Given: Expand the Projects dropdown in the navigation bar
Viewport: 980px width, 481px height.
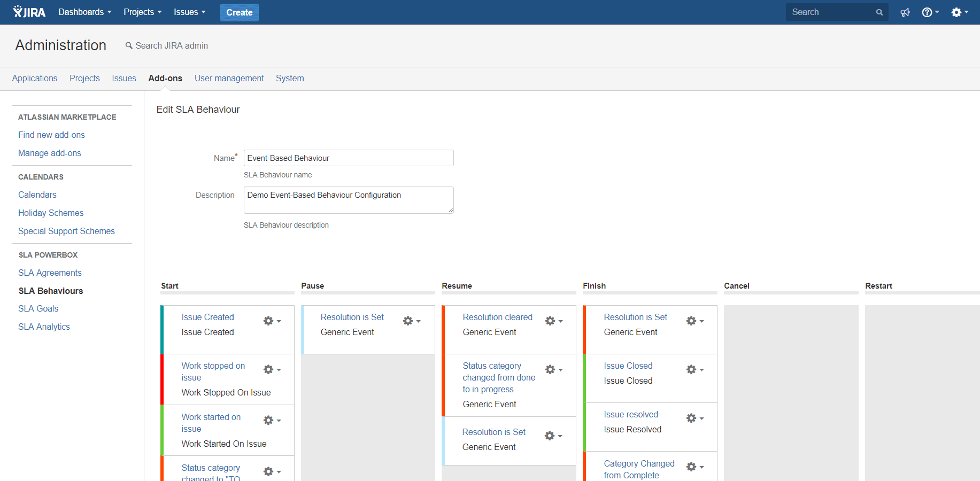Looking at the screenshot, I should [142, 12].
